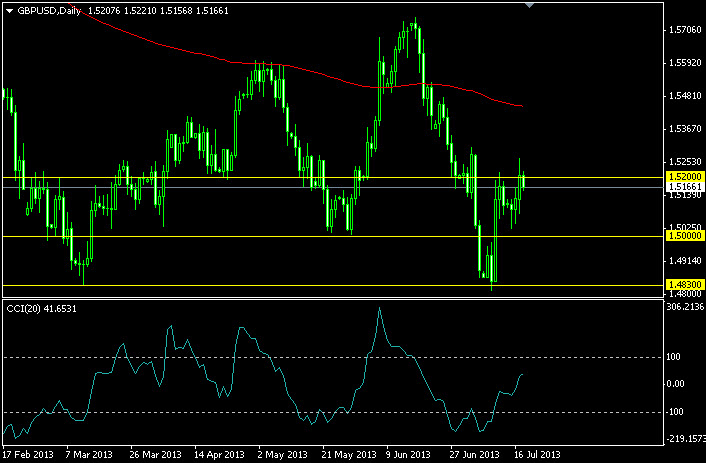Click the CCI 0.00 scale label
Screen dimensions: 706x463
tap(675, 384)
